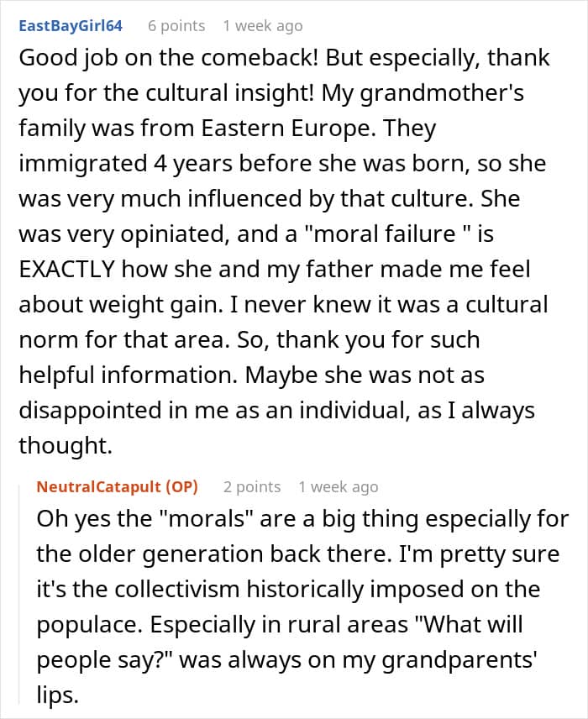This screenshot has width=588, height=719.
Task: Open NeutralCatapult's user profile
Action: (100, 486)
